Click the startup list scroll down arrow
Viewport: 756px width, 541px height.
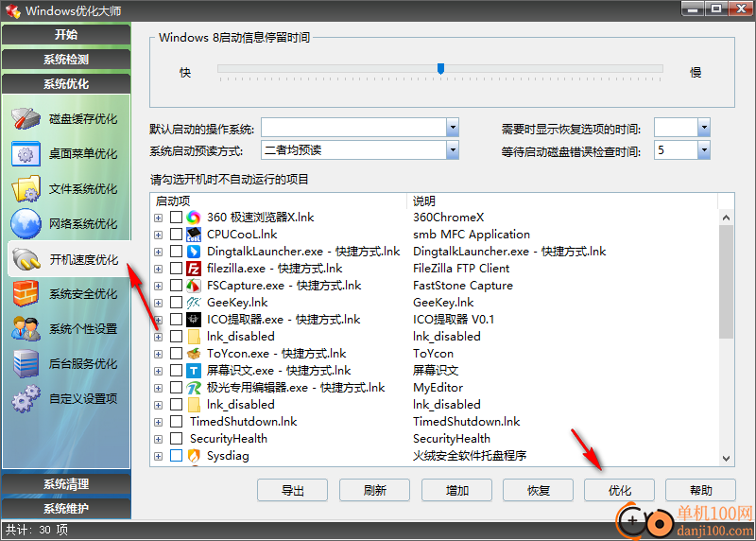[726, 459]
